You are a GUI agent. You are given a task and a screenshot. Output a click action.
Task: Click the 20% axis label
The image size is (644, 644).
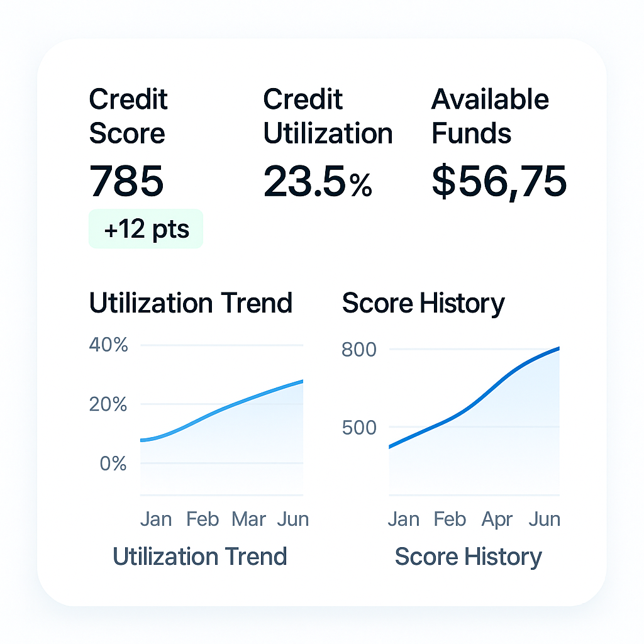pos(108,404)
